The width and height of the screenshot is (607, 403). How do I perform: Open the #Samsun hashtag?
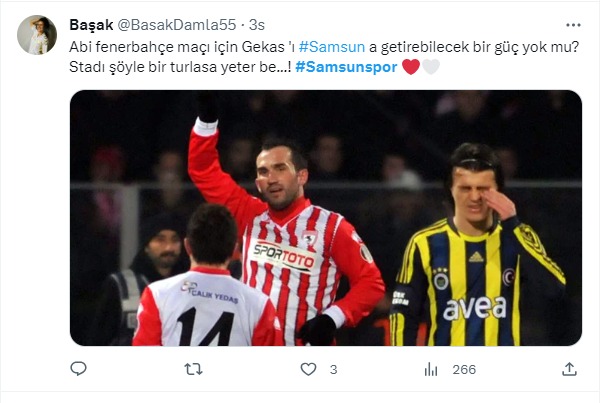coord(332,47)
